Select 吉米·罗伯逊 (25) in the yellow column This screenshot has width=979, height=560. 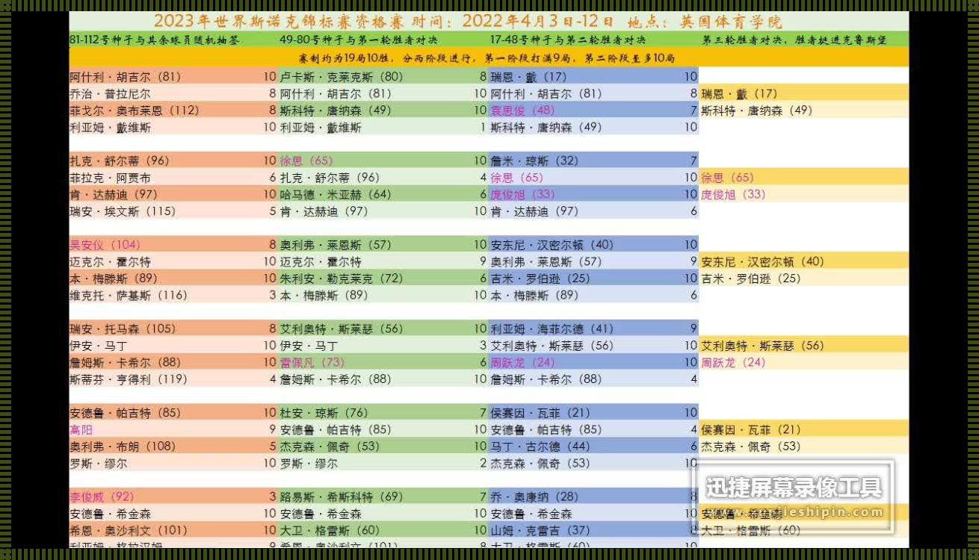point(751,279)
